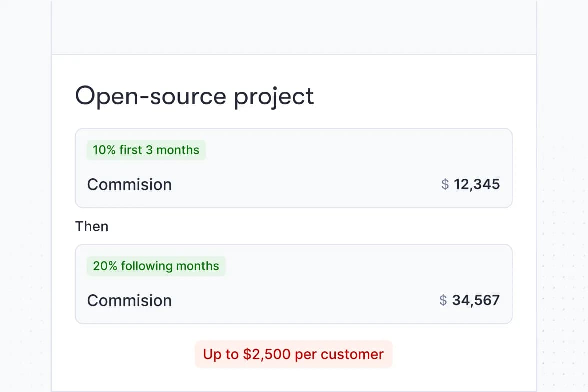Select the "20% following months" green badge
This screenshot has height=392, width=588.
[156, 266]
